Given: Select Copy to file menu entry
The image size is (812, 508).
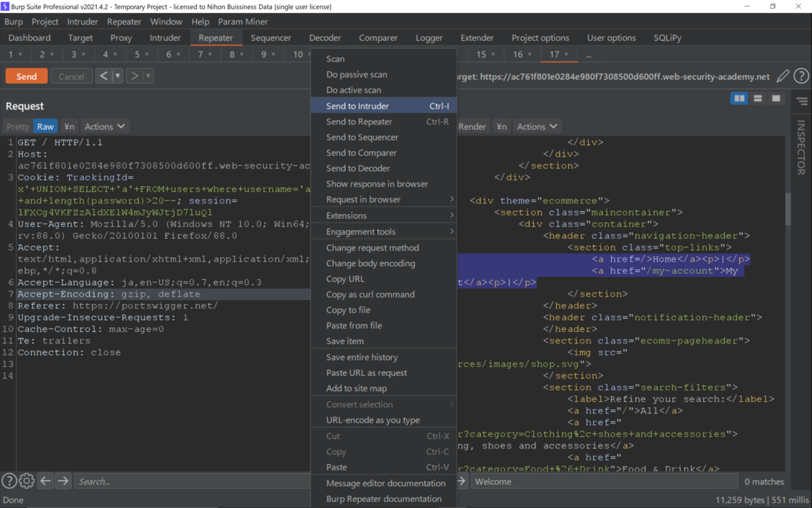Looking at the screenshot, I should click(x=384, y=310).
